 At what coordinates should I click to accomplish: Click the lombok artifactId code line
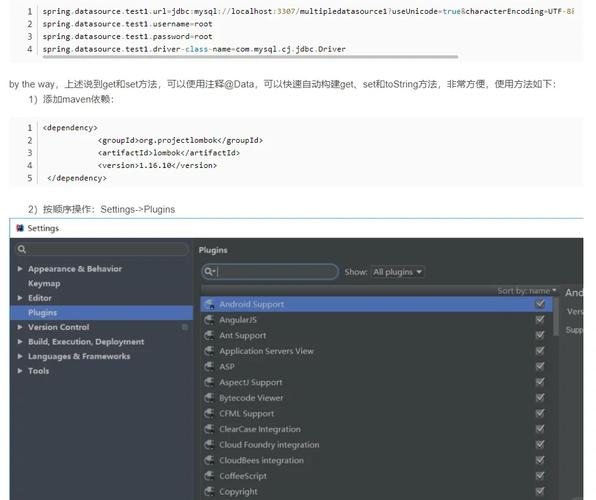169,153
